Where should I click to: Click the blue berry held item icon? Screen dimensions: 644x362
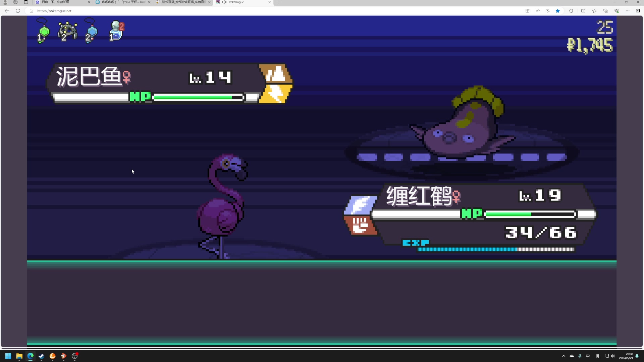[91, 31]
